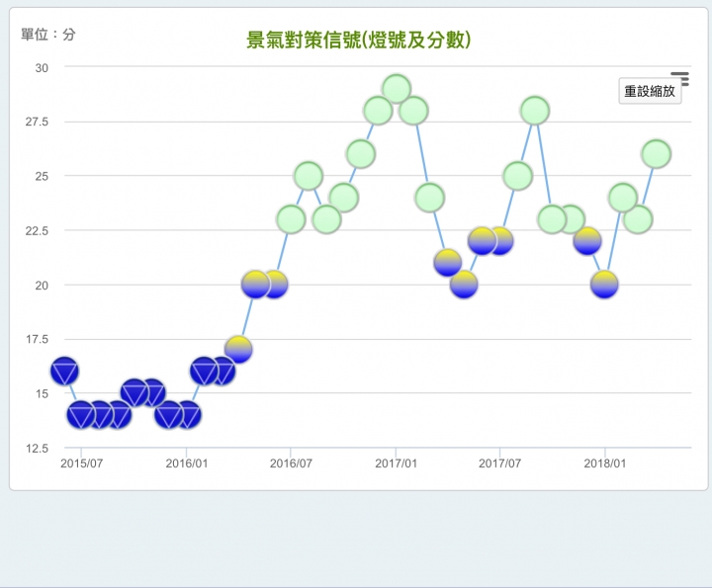This screenshot has height=588, width=712.
Task: Select the green light at 28 in 2017/02
Action: [x=413, y=111]
